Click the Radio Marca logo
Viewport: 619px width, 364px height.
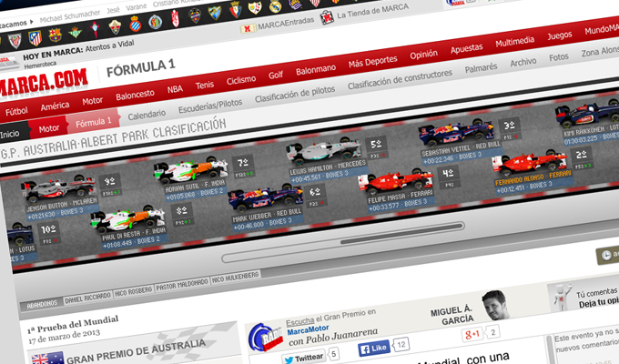[265, 338]
